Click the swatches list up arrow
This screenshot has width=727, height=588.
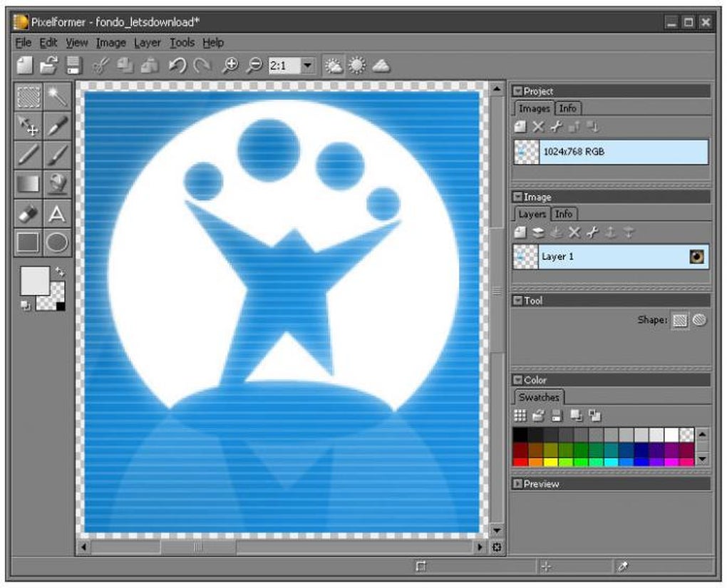coord(702,435)
